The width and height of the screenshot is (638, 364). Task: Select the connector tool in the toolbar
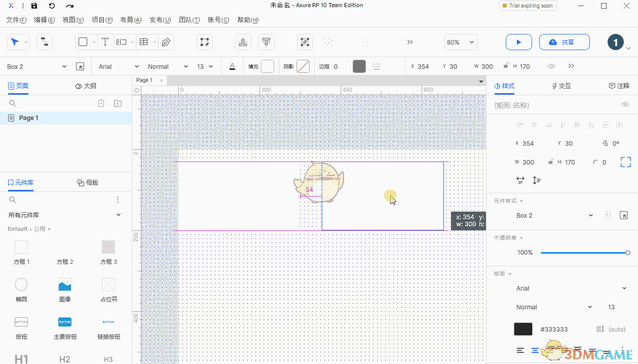[44, 42]
